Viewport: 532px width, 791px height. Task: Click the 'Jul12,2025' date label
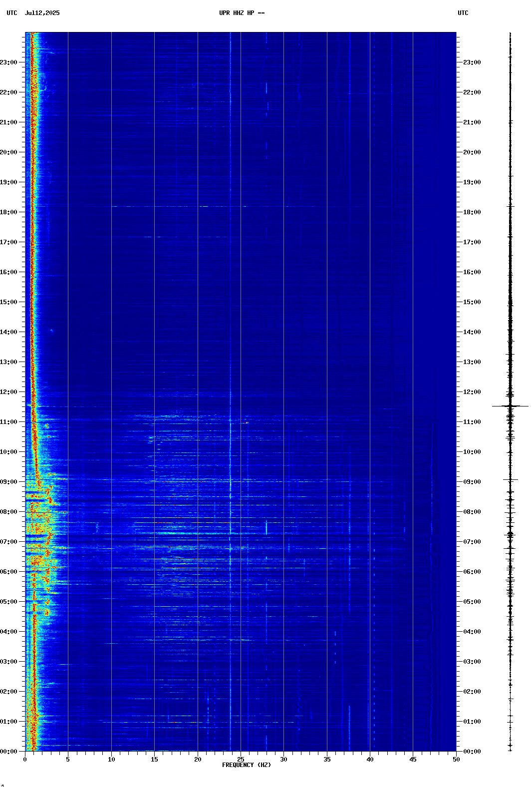coord(42,13)
